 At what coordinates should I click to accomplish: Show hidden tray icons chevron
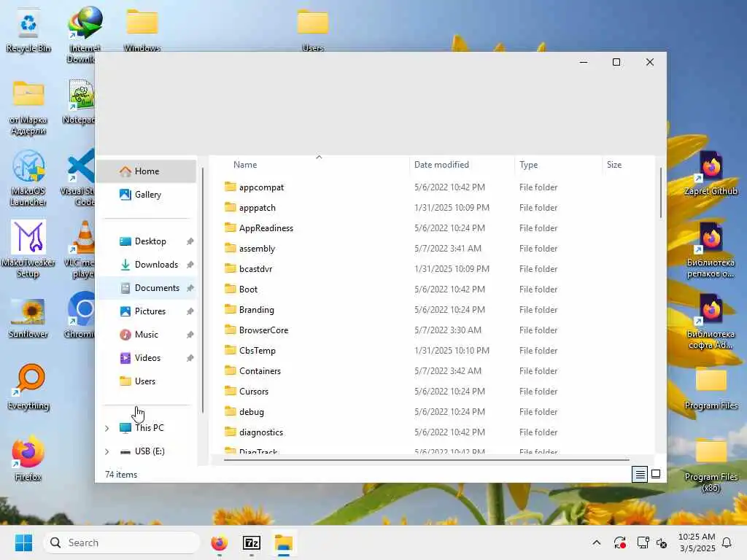597,542
